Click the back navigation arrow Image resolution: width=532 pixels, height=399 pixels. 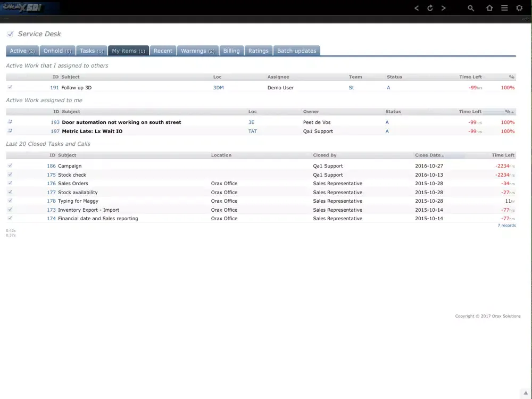coord(417,8)
